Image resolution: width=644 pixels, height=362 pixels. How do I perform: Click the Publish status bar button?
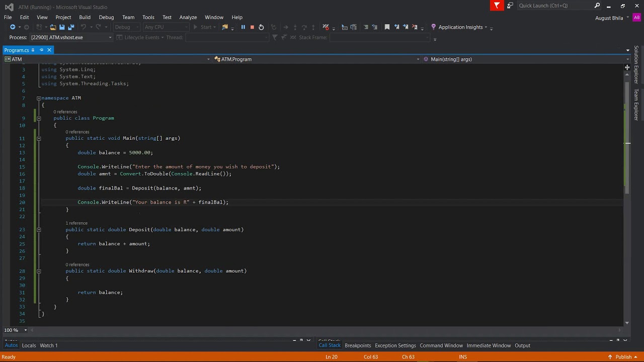pos(623,357)
